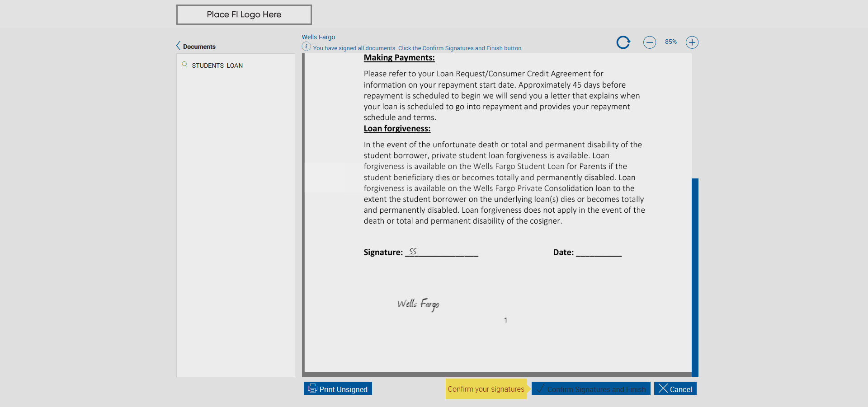Click the Making Payments heading

pyautogui.click(x=399, y=58)
